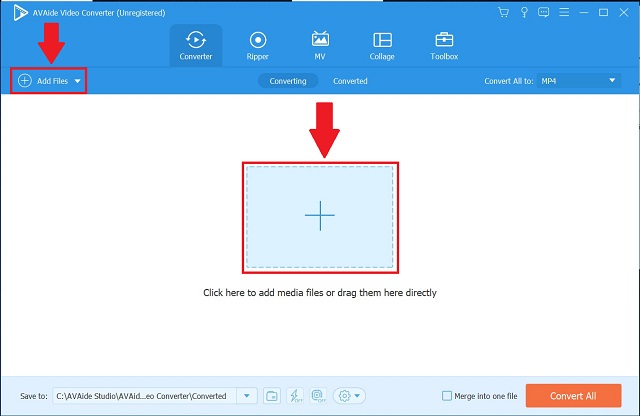Expand the Save to path dropdown
The image size is (640, 416).
[247, 395]
